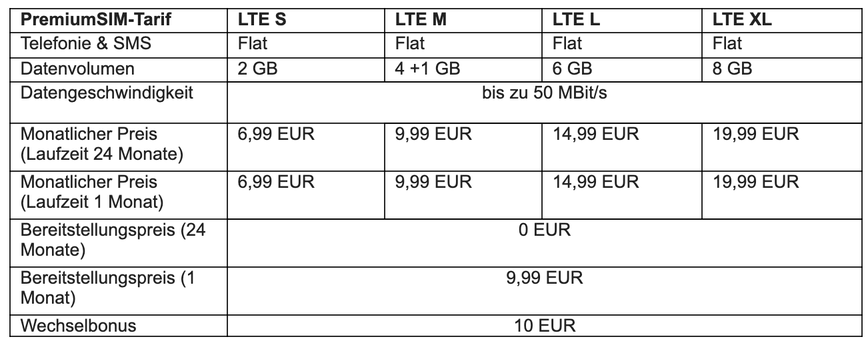Click the Datengeschwindigkeit row label
The height and width of the screenshot is (341, 868).
[x=107, y=93]
